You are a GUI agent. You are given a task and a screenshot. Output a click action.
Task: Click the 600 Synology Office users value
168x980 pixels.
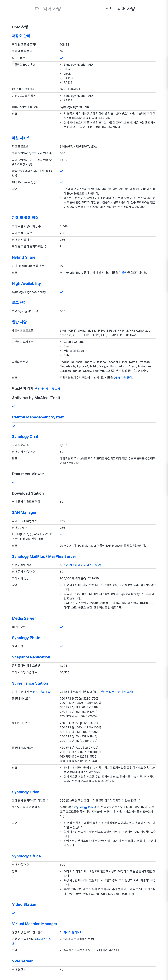coord(63,865)
